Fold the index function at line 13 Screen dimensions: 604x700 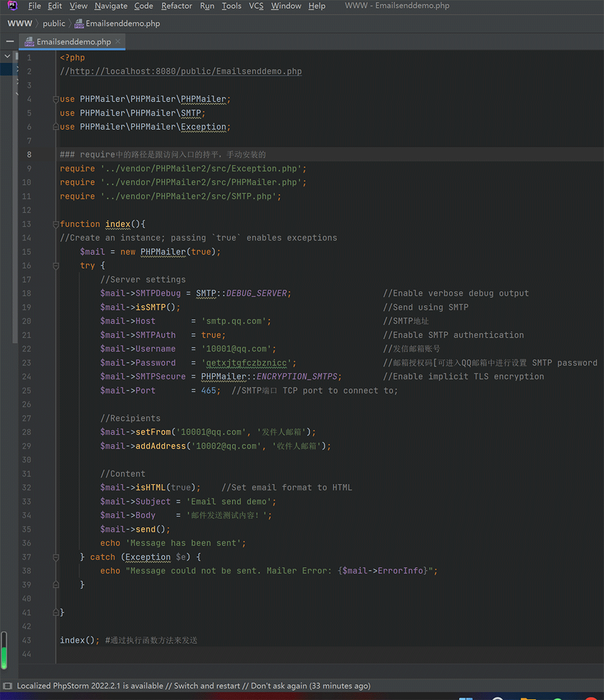click(x=56, y=224)
